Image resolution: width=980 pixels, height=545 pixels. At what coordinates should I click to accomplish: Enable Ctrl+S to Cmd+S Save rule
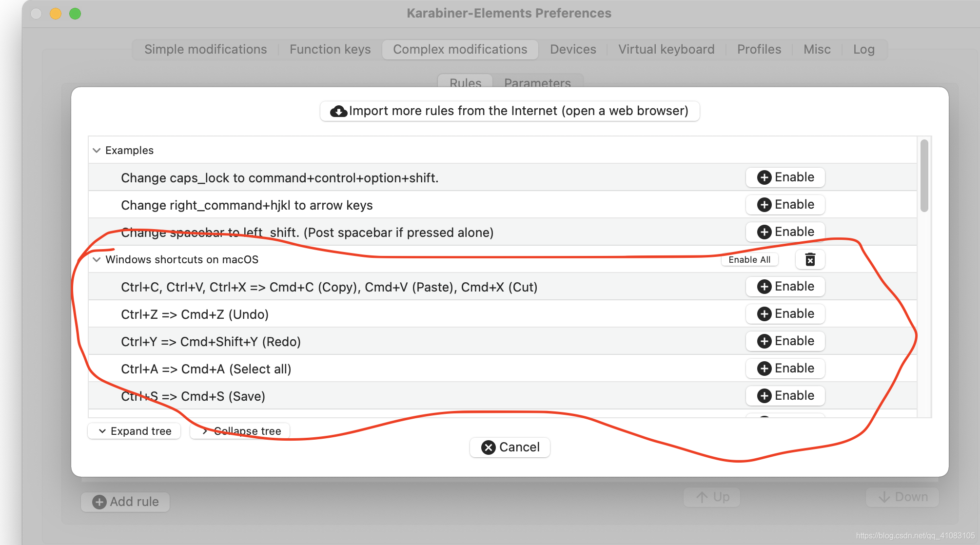pyautogui.click(x=785, y=396)
